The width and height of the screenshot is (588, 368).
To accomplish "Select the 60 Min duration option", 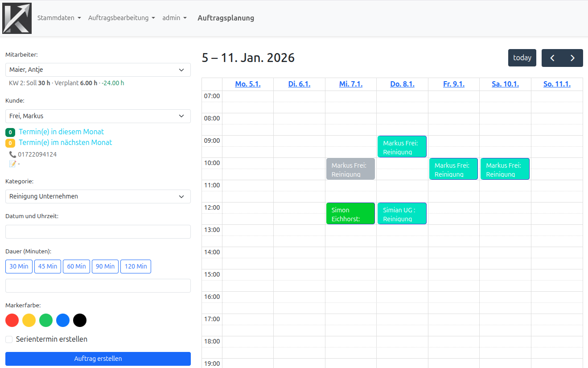I will 76,266.
